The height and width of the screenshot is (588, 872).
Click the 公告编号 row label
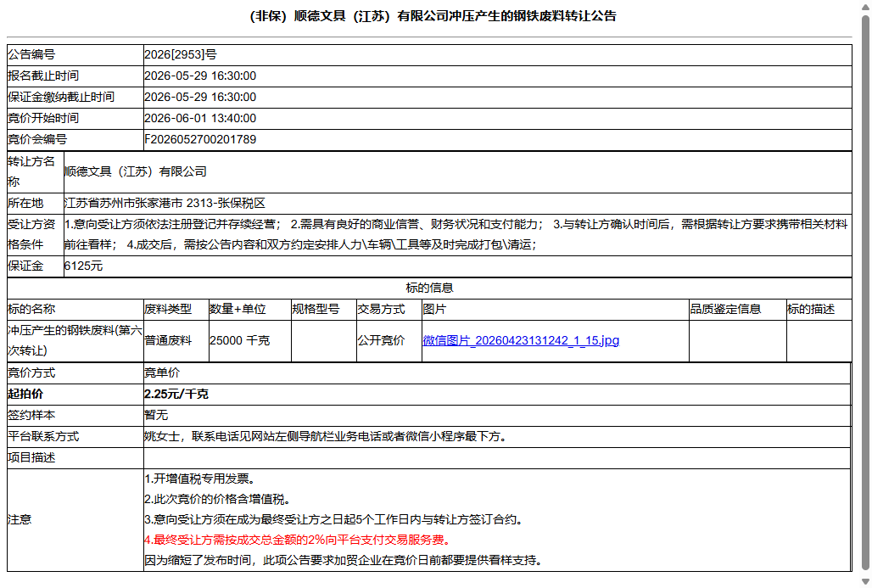(x=31, y=54)
